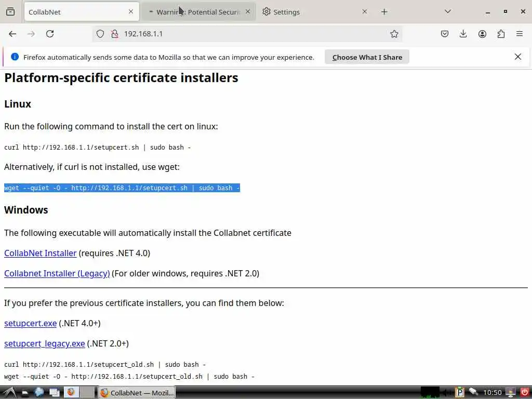The image size is (532, 399).
Task: Open the Firefox account icon
Action: click(x=482, y=34)
